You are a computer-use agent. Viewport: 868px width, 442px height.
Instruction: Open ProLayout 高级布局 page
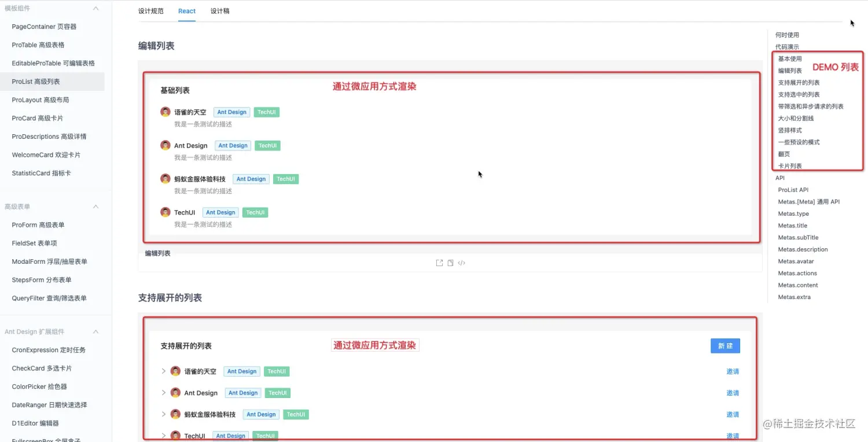[x=41, y=100]
